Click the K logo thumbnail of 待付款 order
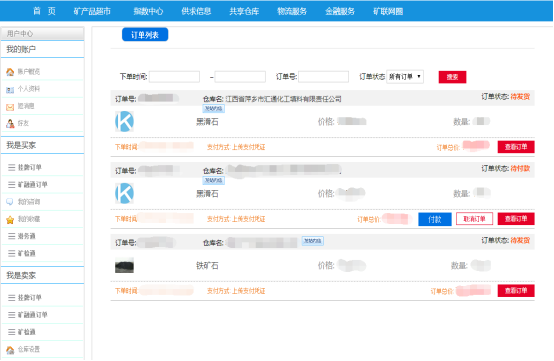 click(x=124, y=193)
